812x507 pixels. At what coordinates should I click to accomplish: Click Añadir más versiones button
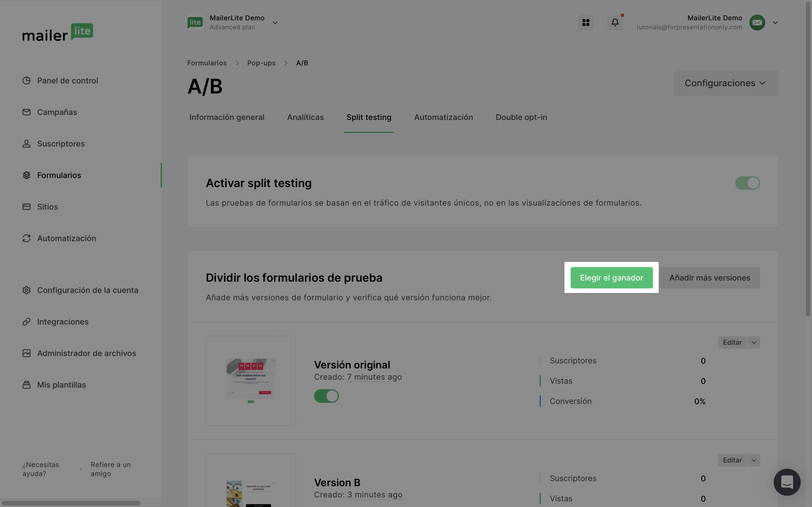pos(709,278)
